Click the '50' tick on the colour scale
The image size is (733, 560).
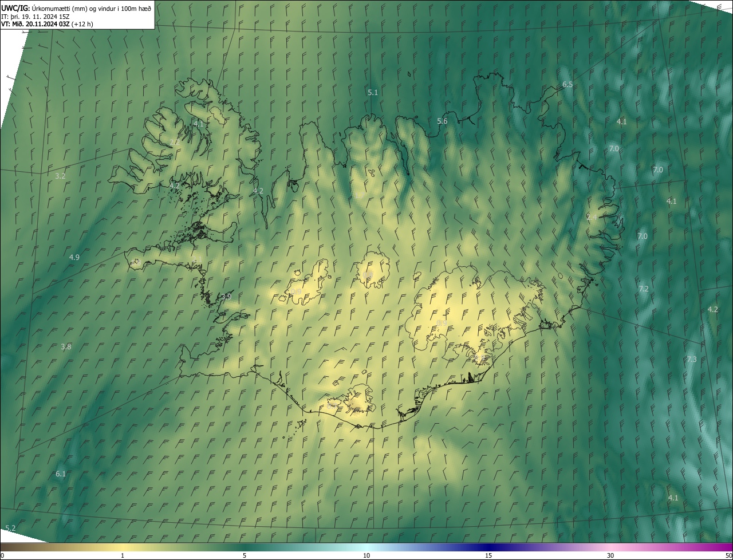tap(728, 556)
